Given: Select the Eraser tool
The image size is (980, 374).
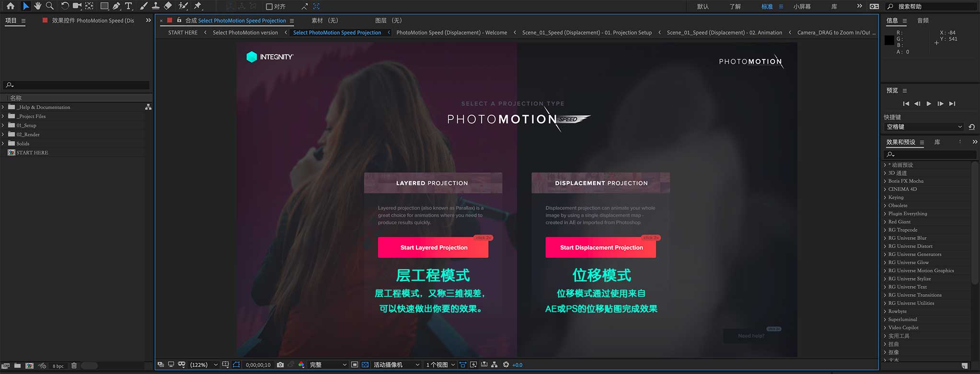Looking at the screenshot, I should pyautogui.click(x=168, y=6).
